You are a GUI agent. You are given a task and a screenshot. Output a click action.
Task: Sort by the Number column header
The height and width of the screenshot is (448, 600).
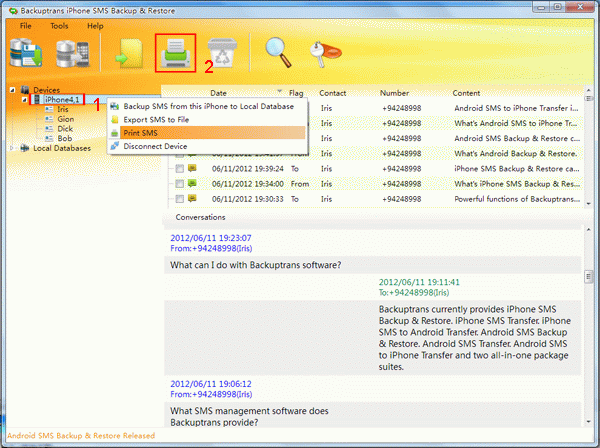coord(394,93)
